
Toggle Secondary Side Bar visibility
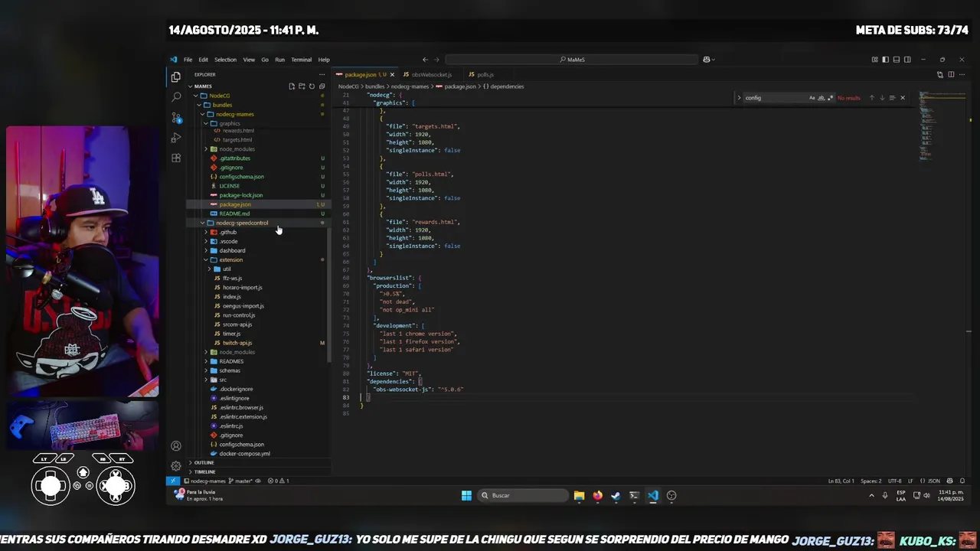(907, 60)
